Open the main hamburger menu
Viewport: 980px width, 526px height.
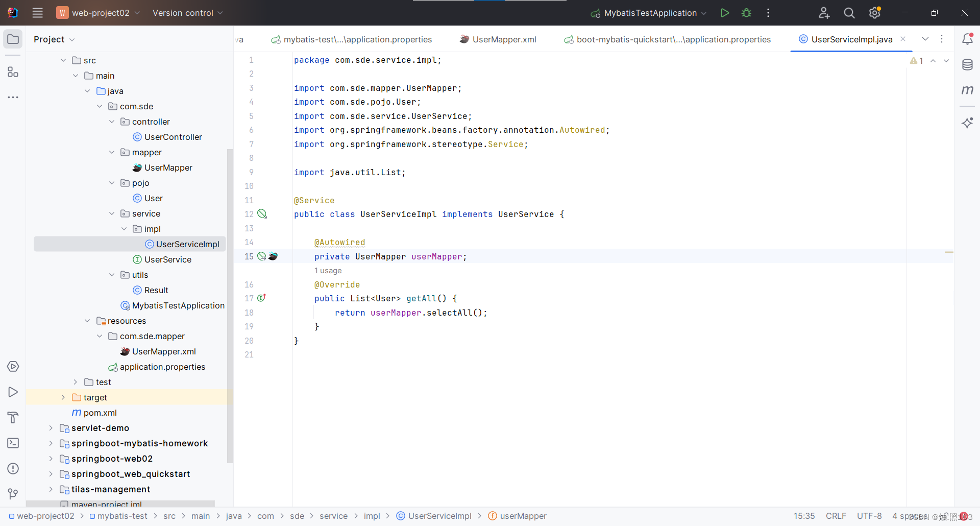coord(37,13)
